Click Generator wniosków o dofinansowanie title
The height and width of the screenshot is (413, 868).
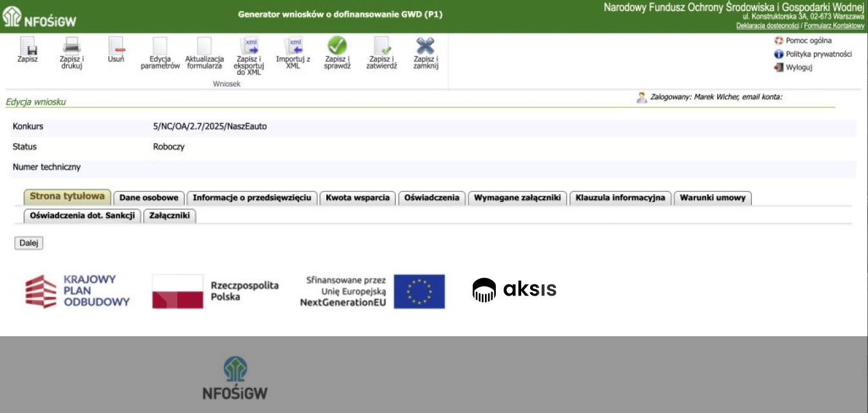click(340, 14)
